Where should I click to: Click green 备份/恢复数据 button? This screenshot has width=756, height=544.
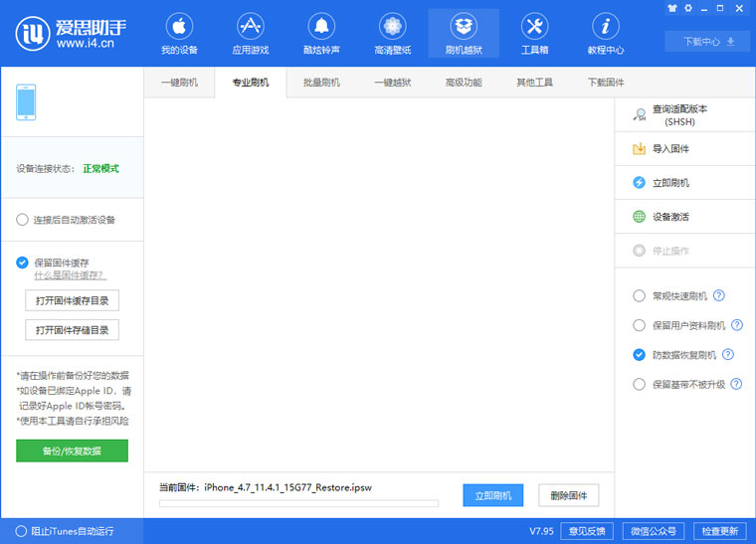[72, 451]
